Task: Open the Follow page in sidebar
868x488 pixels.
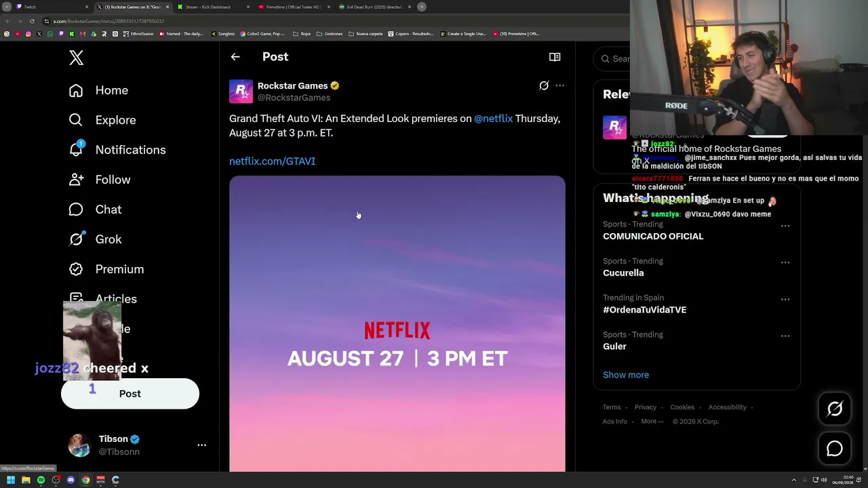Action: (100, 180)
